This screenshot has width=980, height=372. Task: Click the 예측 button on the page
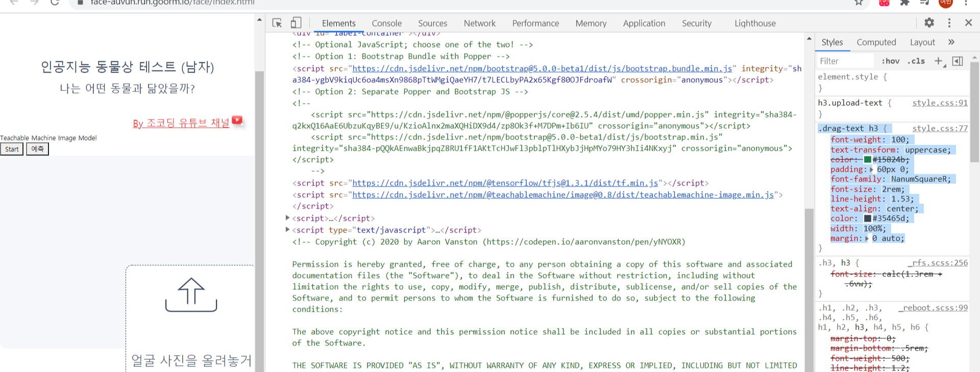pyautogui.click(x=37, y=149)
